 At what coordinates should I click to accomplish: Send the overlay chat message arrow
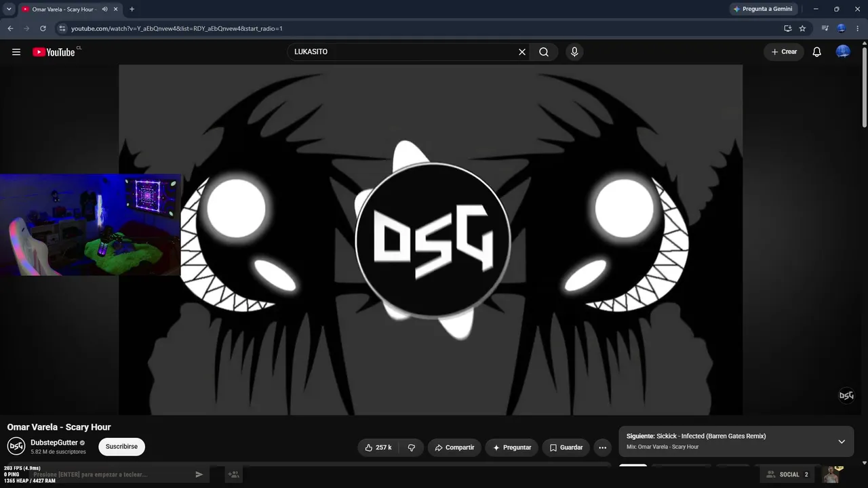199,474
